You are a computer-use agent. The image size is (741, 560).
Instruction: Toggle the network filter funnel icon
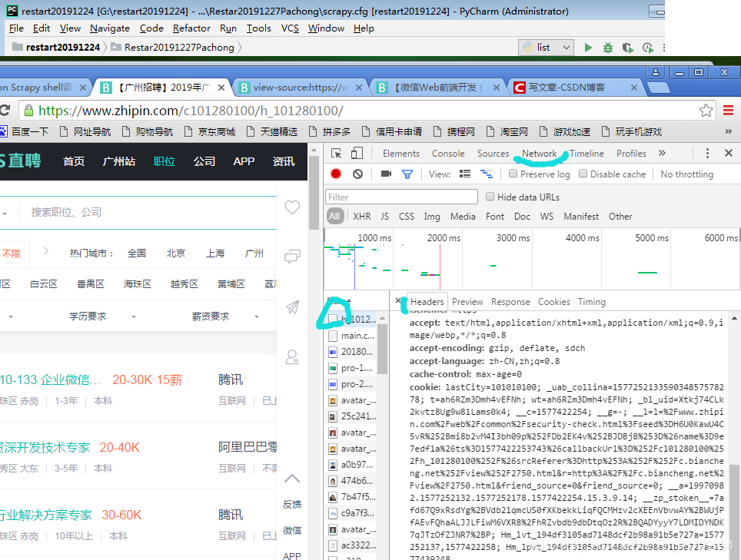[407, 174]
